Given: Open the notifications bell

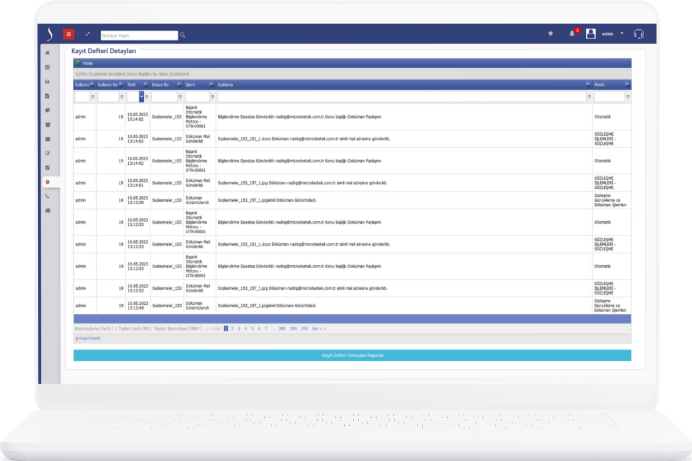Looking at the screenshot, I should coord(572,34).
